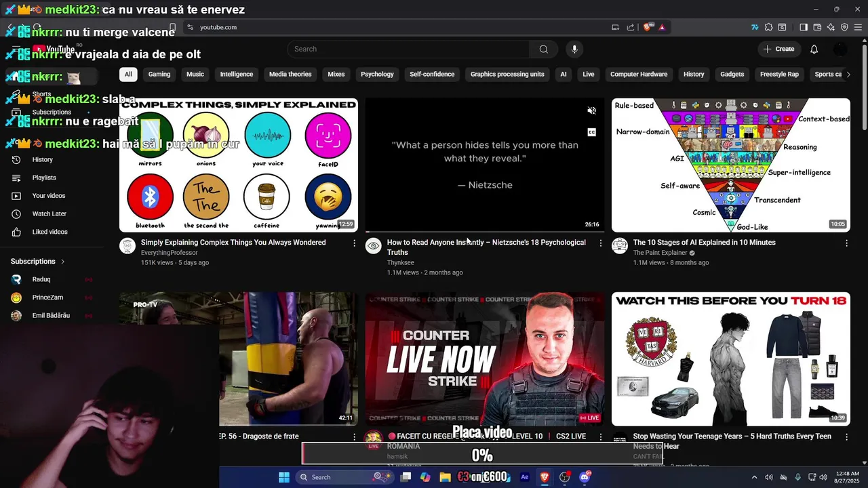
Task: Show more category chips with the arrow
Action: [848, 75]
